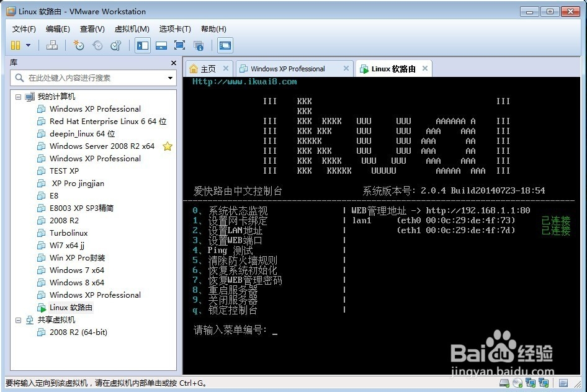Select Win XP Pro封装 entry
This screenshot has height=392, width=587.
pyautogui.click(x=77, y=258)
